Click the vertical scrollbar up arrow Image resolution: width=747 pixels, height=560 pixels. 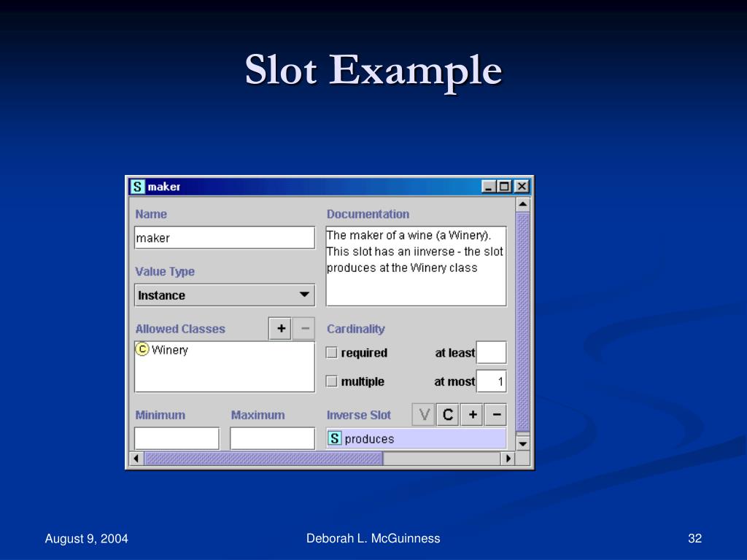[522, 204]
